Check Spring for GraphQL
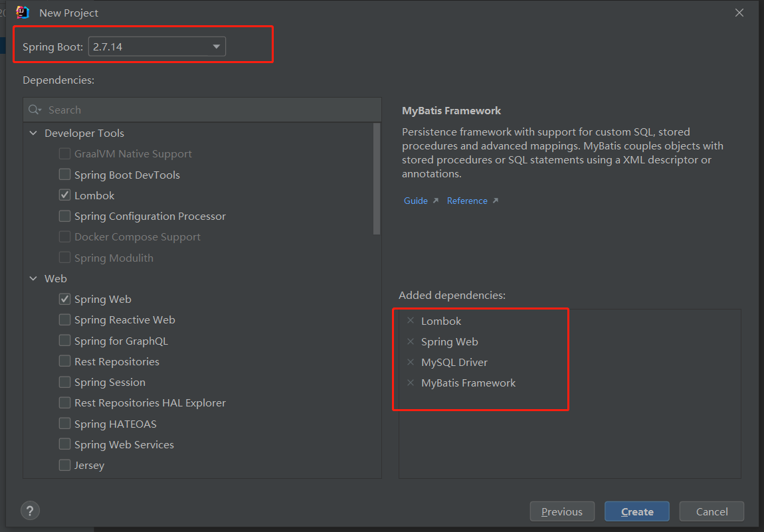 point(64,341)
